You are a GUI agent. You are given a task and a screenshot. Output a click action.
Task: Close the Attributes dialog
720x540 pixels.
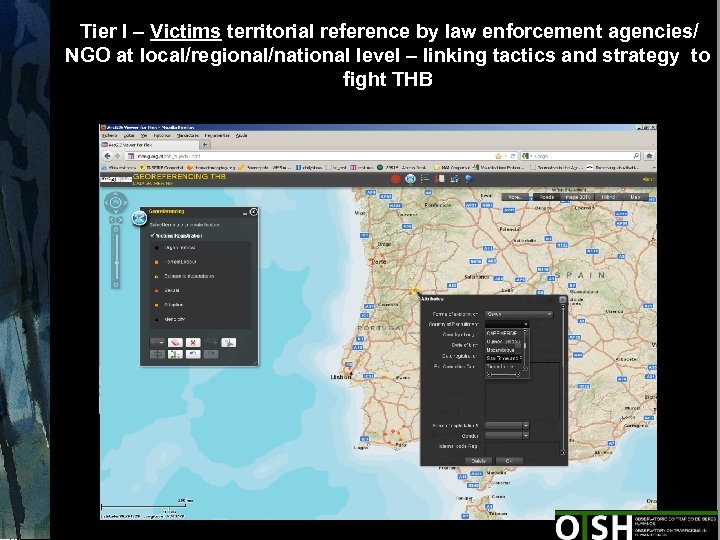[562, 299]
